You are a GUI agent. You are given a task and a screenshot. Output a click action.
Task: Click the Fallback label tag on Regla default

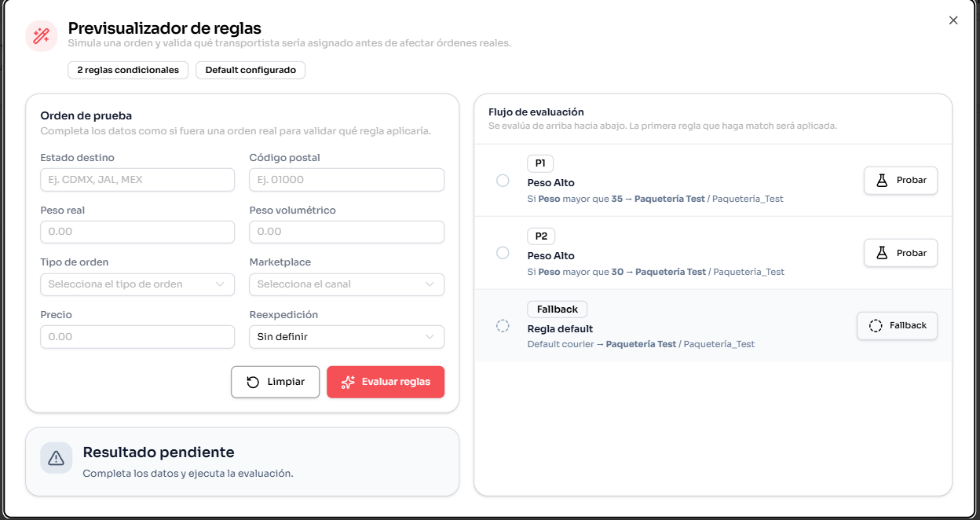click(558, 309)
